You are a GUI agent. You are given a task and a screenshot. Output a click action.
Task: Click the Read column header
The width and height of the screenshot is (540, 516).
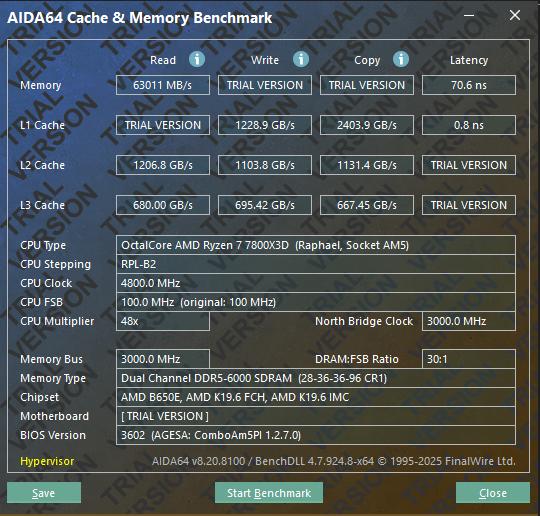tap(163, 60)
